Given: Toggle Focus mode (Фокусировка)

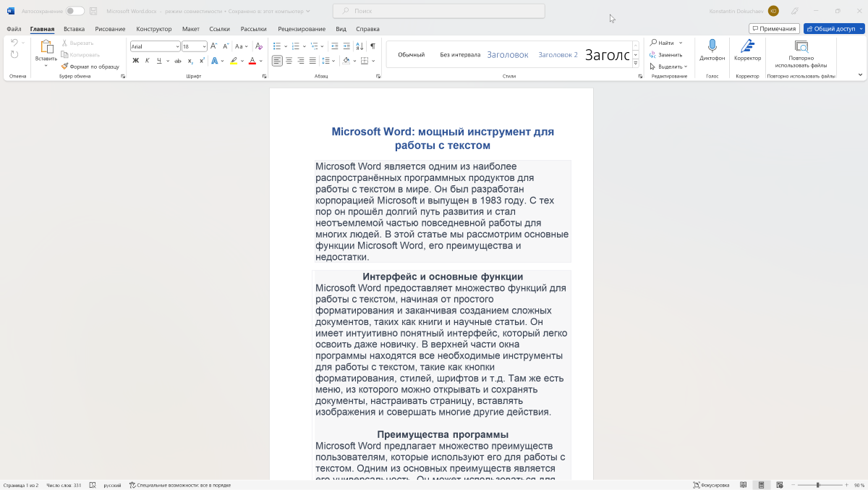Looking at the screenshot, I should tap(711, 485).
